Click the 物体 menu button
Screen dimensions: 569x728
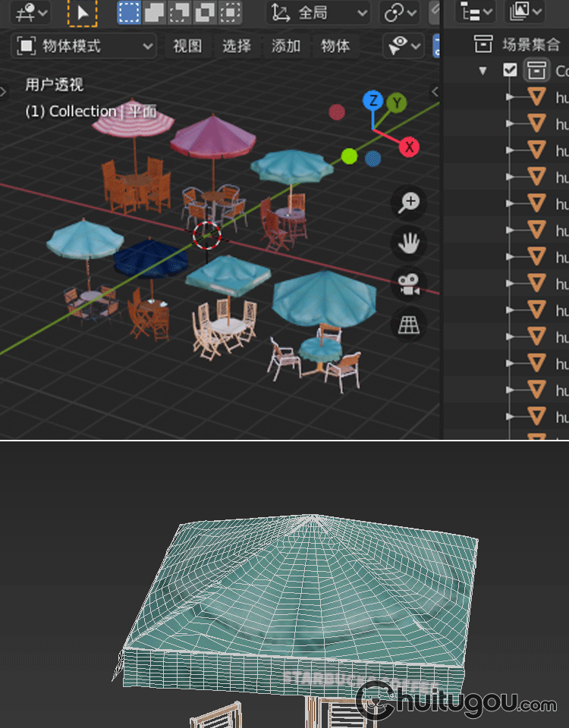335,46
